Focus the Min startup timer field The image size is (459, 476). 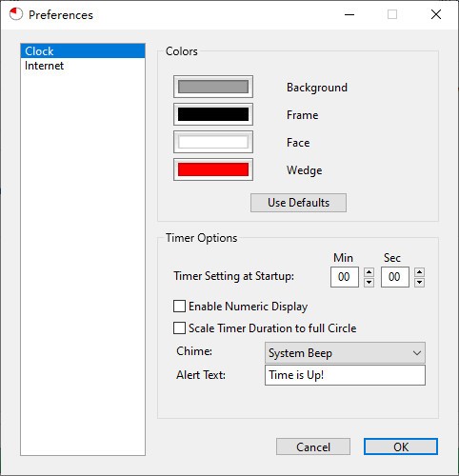[345, 277]
